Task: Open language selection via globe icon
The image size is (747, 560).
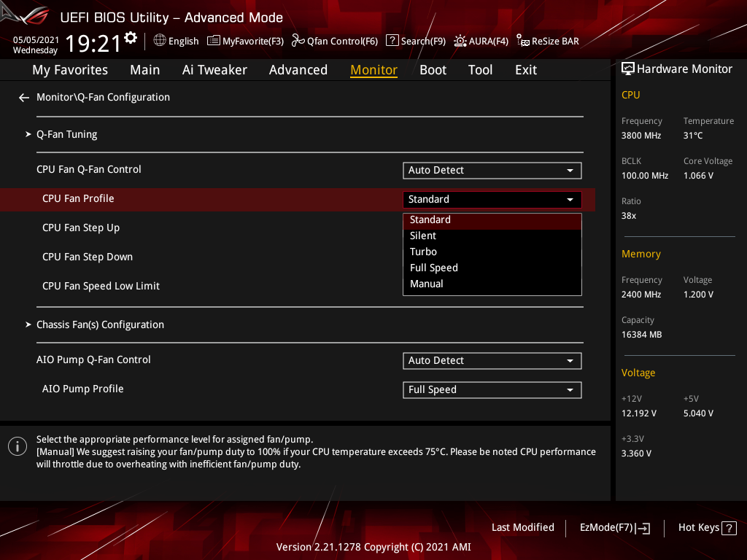Action: pyautogui.click(x=160, y=41)
